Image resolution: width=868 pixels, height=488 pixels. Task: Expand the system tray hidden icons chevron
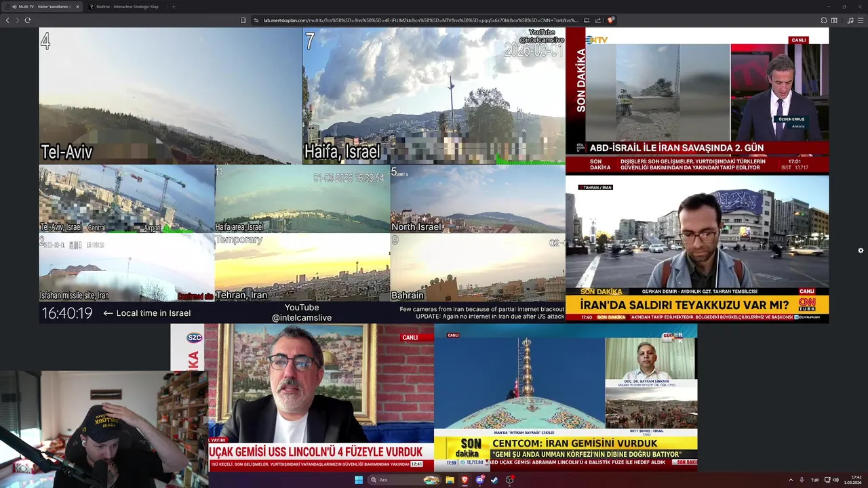click(x=791, y=480)
